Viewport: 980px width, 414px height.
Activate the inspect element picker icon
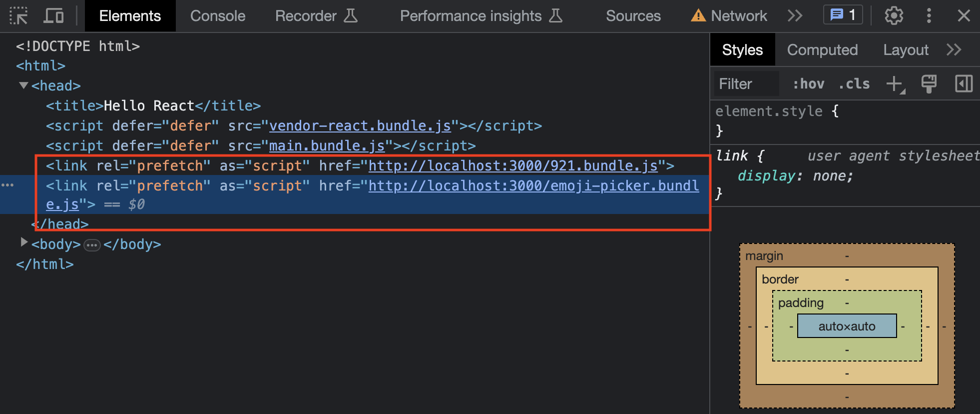click(x=18, y=15)
